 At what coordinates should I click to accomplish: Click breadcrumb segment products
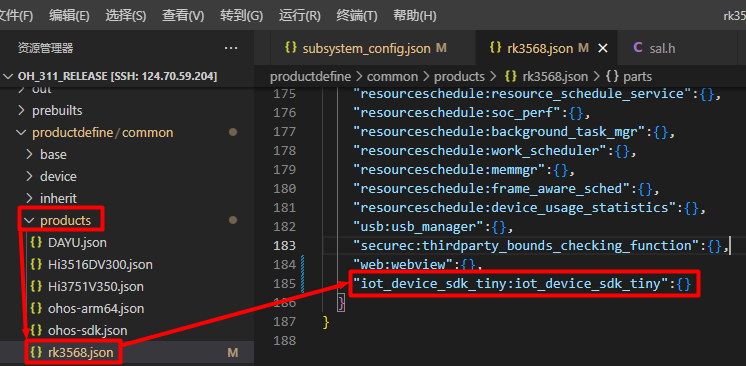(x=459, y=77)
